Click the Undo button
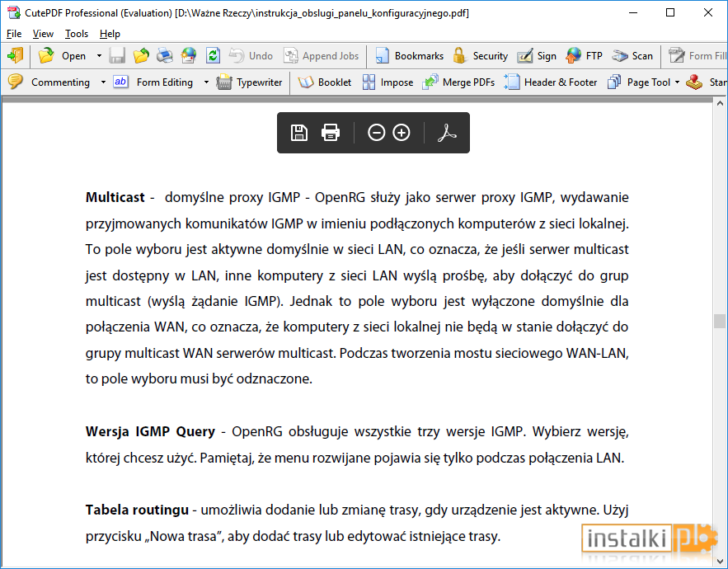The height and width of the screenshot is (569, 728). click(251, 56)
